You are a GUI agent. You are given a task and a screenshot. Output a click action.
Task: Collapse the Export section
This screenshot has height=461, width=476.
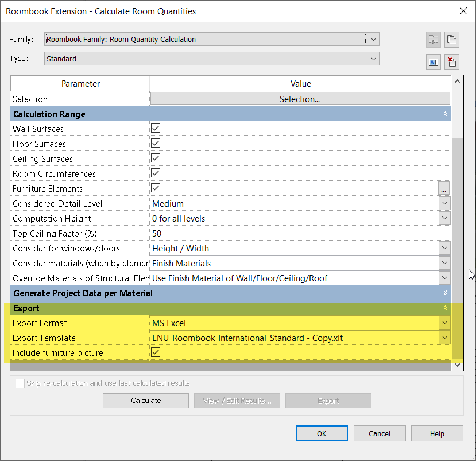click(x=445, y=308)
